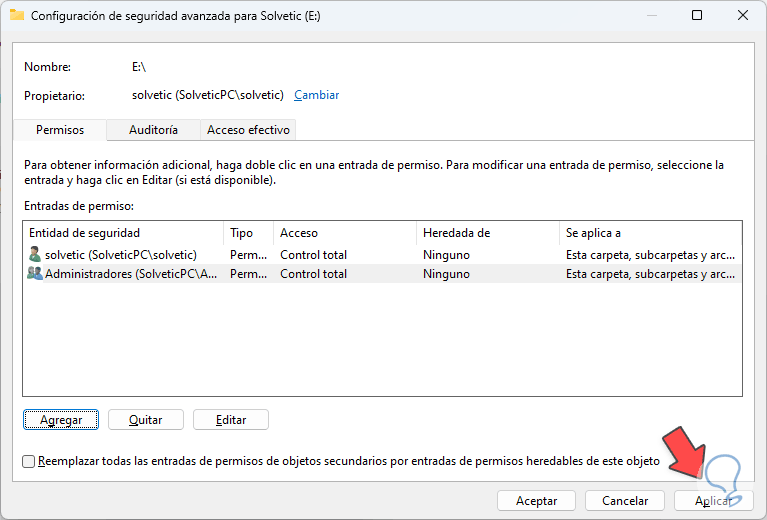The image size is (767, 520).
Task: Sort by the Heredada de column header
Action: pyautogui.click(x=486, y=233)
